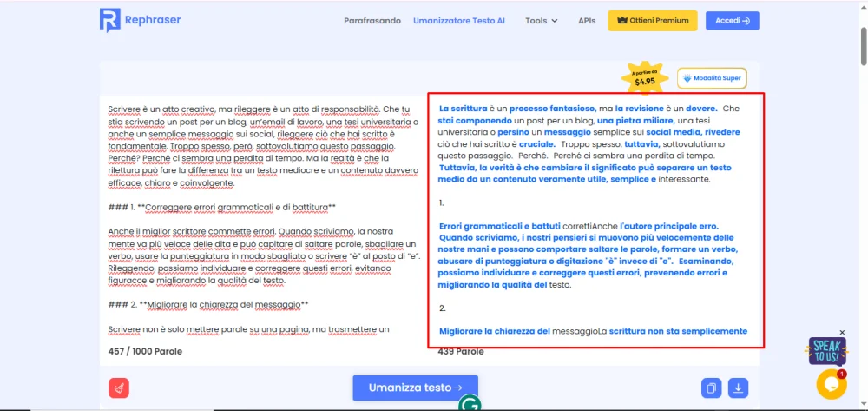The width and height of the screenshot is (868, 411).
Task: Open the orange chat bubble
Action: pos(832,384)
